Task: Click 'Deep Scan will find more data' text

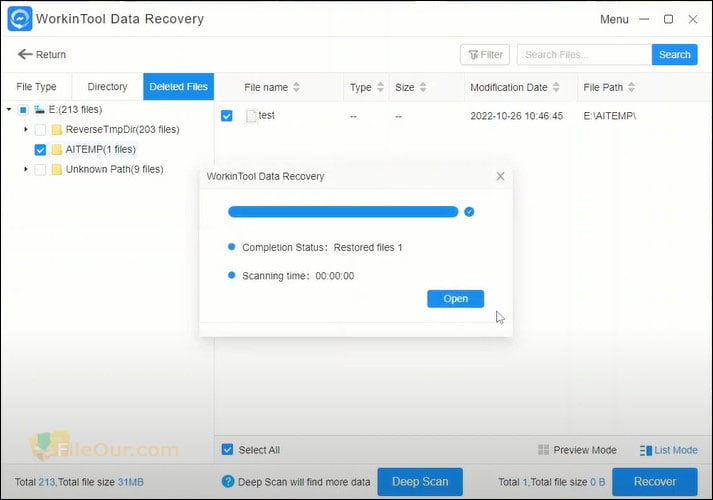Action: (304, 482)
